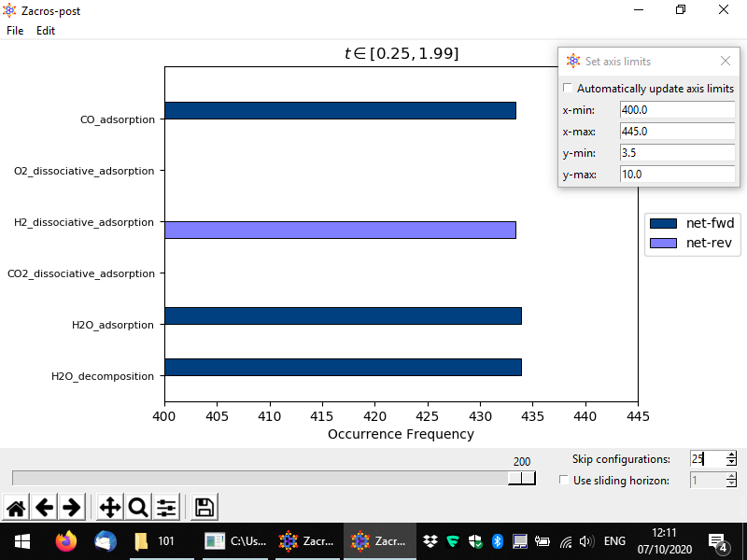Open the Windows Start menu

21,541
